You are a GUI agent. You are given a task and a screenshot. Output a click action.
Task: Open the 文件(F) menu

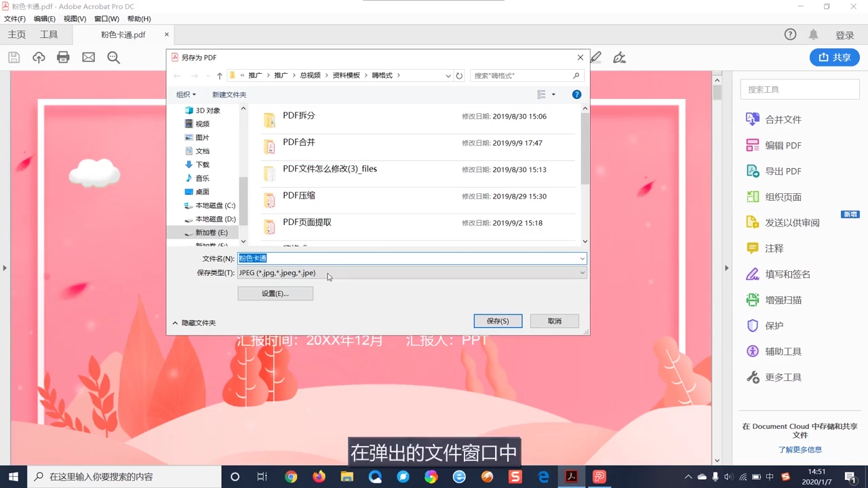15,18
